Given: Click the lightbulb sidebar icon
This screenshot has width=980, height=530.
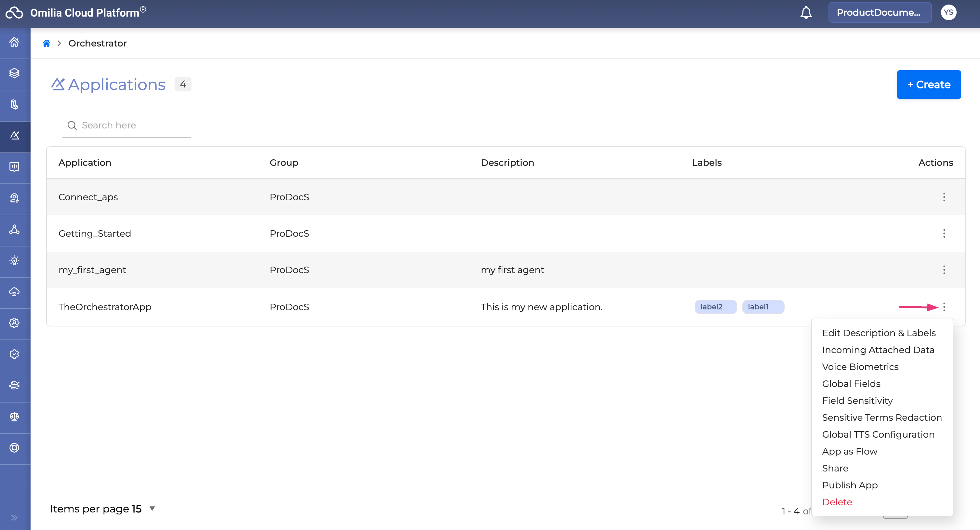Looking at the screenshot, I should [14, 261].
